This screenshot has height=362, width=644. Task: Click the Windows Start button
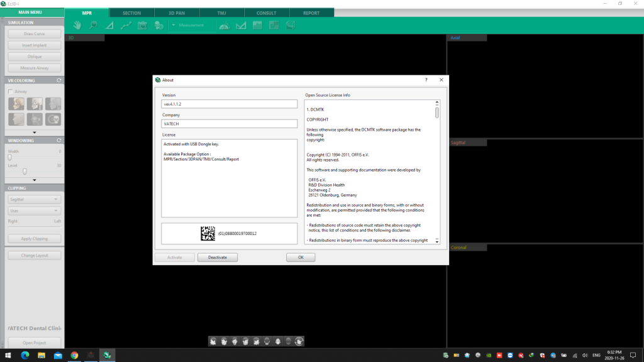click(8, 355)
